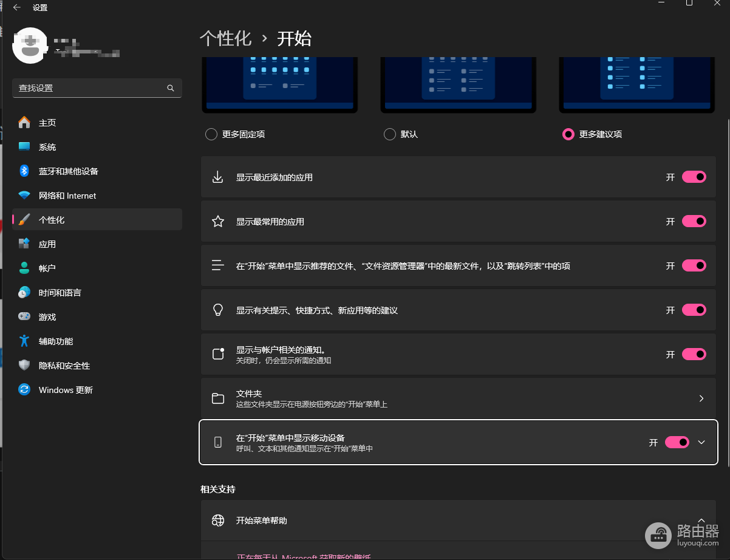This screenshot has width=730, height=560.
Task: Click the search magnifier icon
Action: click(x=171, y=88)
